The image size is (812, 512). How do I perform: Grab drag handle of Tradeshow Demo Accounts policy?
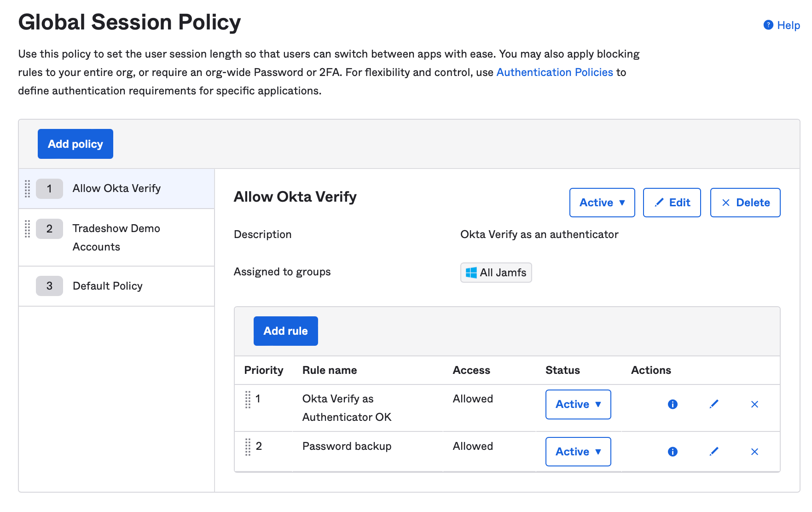[27, 229]
